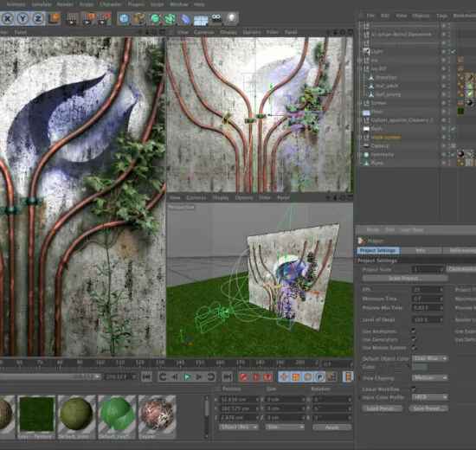Open Cameras menu in top viewport
This screenshot has width=476, height=450.
[203, 32]
